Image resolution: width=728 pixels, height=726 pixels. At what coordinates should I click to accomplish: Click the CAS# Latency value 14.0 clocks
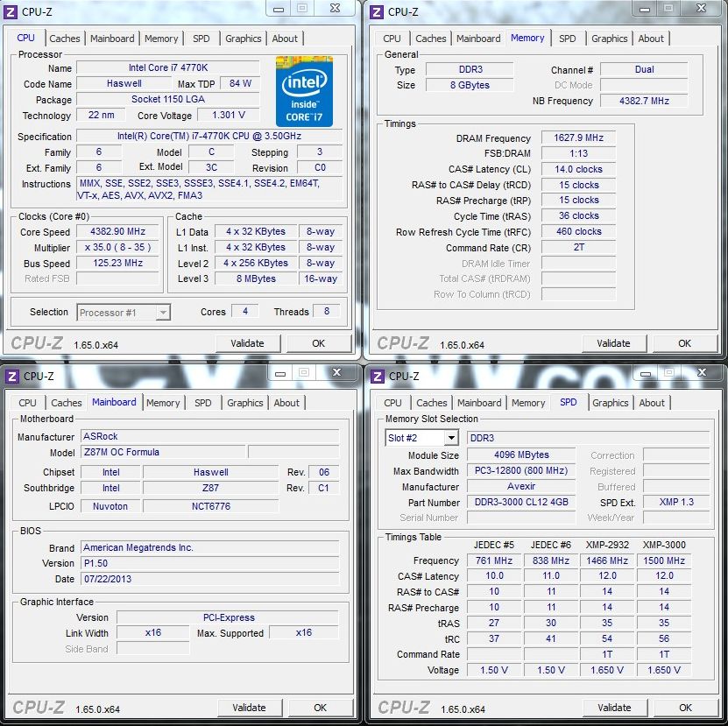point(579,169)
